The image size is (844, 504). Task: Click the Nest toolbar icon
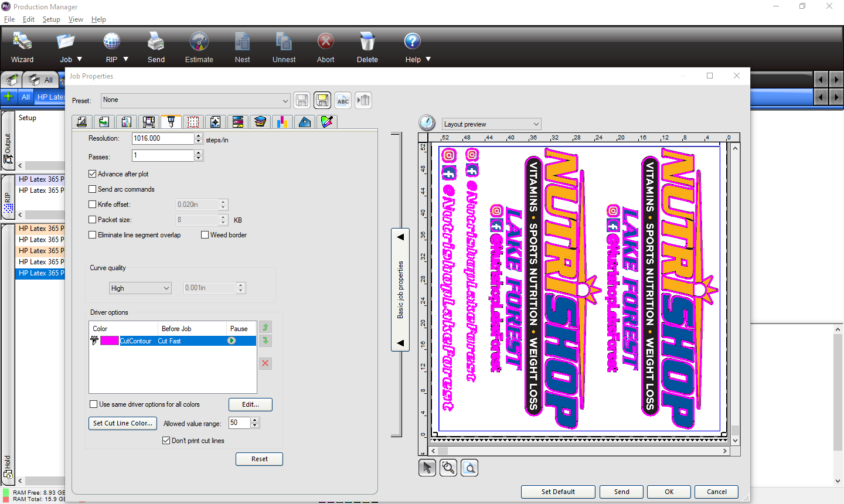(x=242, y=42)
